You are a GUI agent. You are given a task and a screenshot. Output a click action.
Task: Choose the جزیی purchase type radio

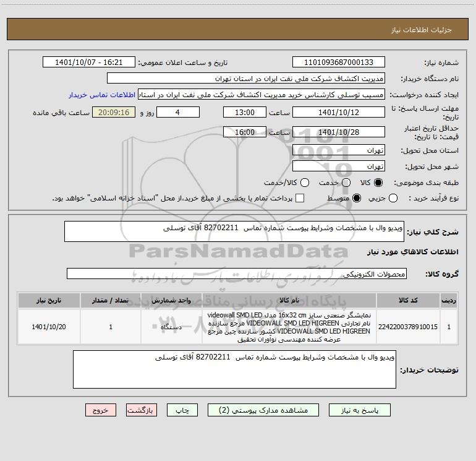pyautogui.click(x=393, y=198)
